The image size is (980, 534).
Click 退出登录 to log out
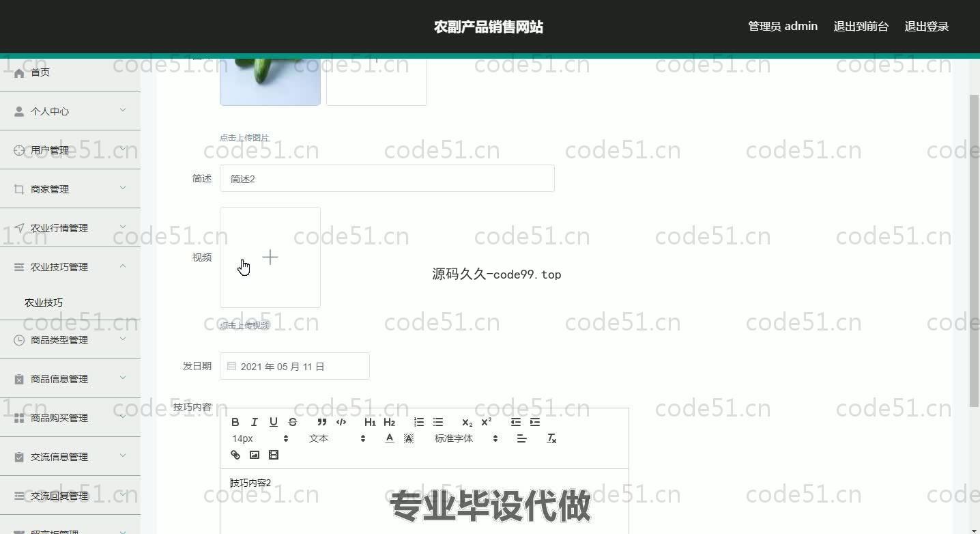[927, 27]
